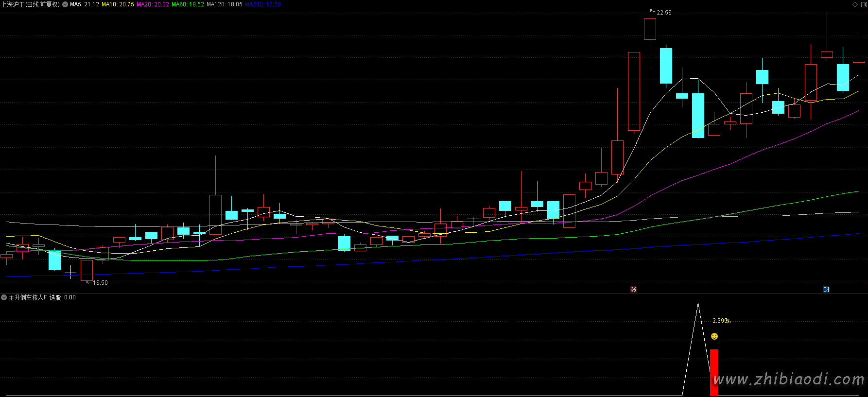Click the yellow smiley signal icon
This screenshot has height=397, width=868.
point(714,336)
